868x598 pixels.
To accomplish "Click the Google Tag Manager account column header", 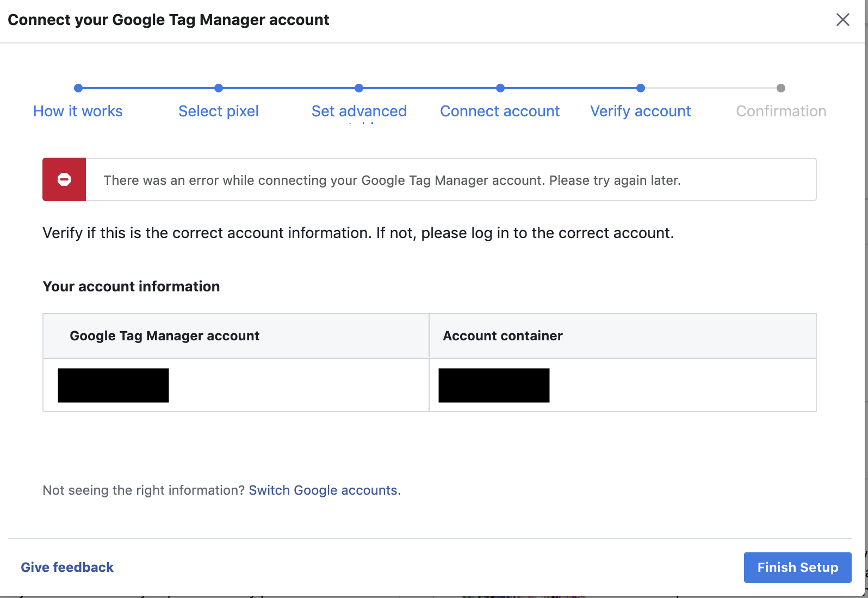I will [x=164, y=336].
